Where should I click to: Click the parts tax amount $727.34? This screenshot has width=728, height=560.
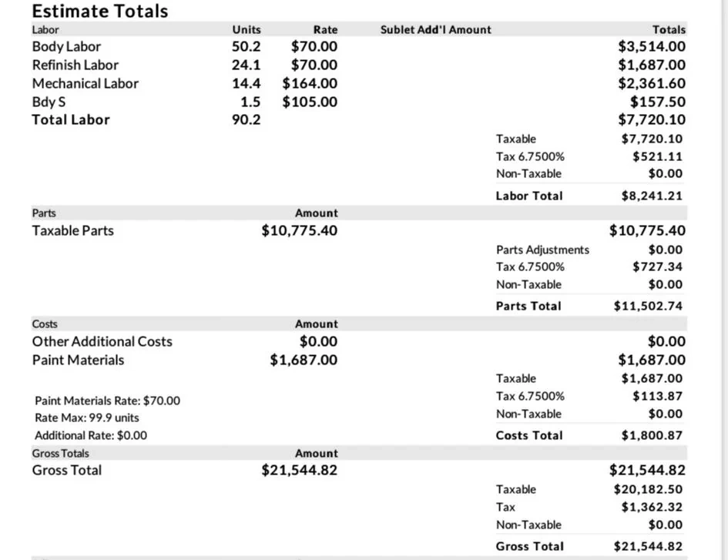click(x=657, y=267)
